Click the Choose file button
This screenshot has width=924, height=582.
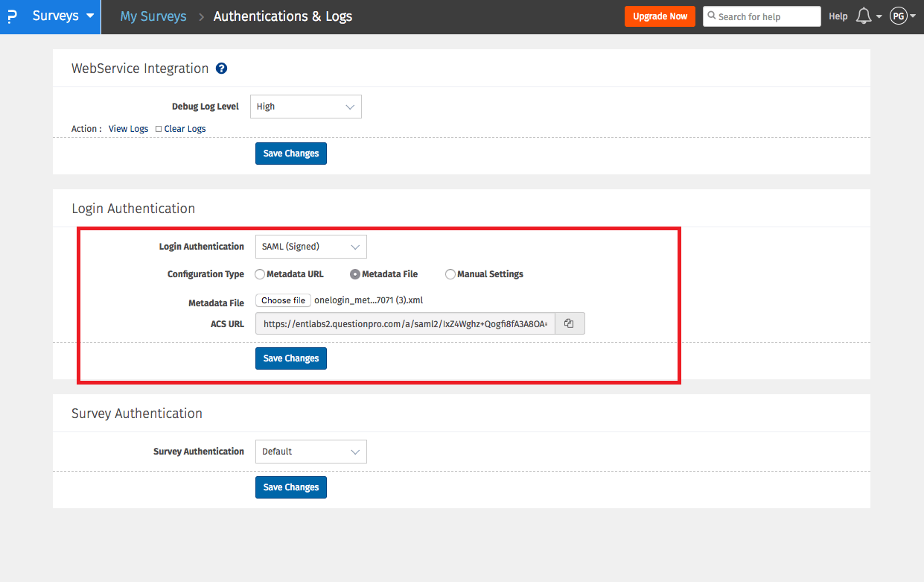pos(284,300)
